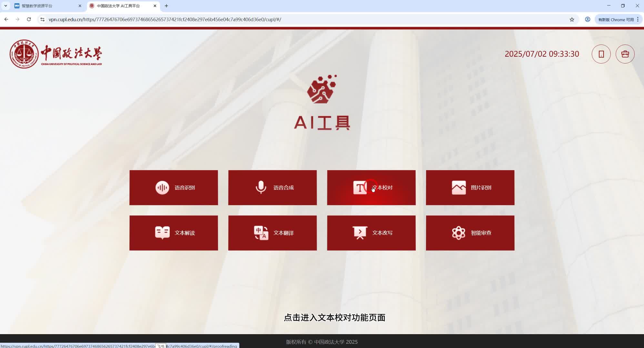Select the 文本改写 text rewriting tool

371,233
